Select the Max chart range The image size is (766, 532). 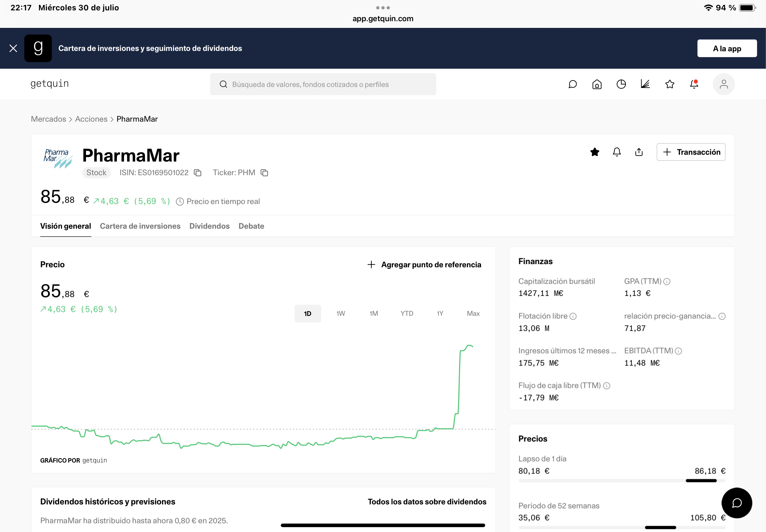[x=473, y=313]
